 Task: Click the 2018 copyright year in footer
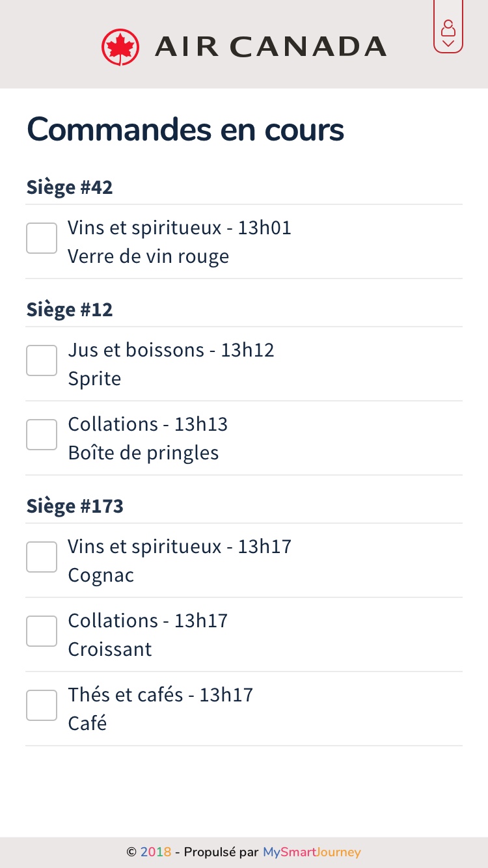point(156,852)
